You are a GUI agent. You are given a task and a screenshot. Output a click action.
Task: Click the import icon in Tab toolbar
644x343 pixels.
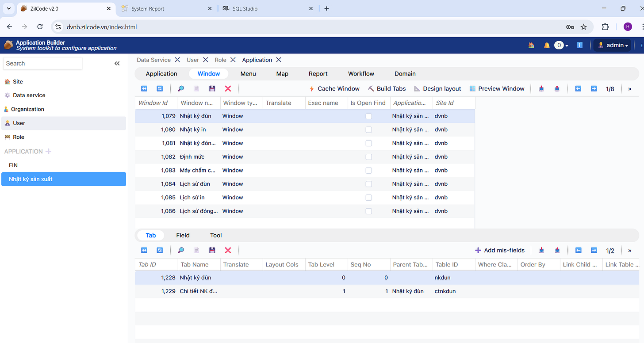(x=541, y=250)
